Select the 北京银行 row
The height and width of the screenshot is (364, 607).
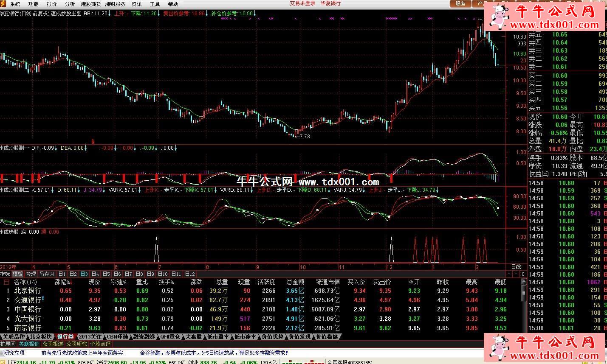pos(260,291)
